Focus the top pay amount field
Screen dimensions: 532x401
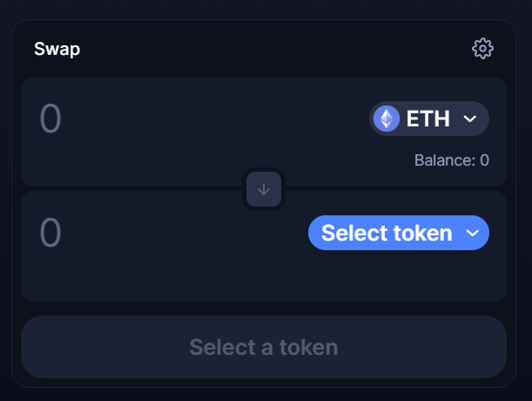pos(174,119)
